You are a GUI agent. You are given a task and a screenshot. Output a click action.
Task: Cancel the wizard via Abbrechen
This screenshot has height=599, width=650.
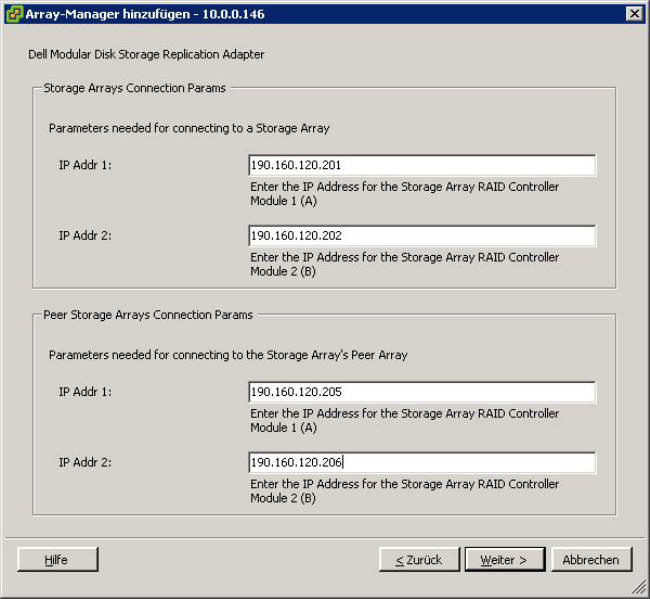(x=591, y=560)
